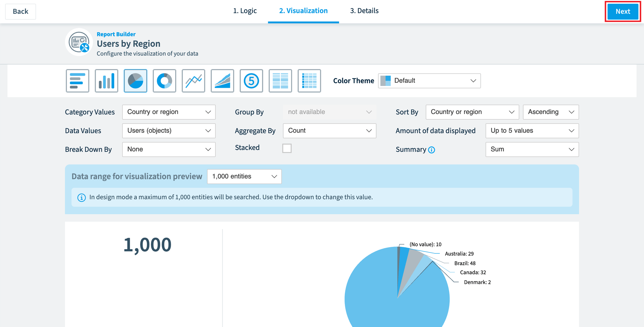Image resolution: width=644 pixels, height=327 pixels.
Task: Switch to the line chart type
Action: coord(194,81)
